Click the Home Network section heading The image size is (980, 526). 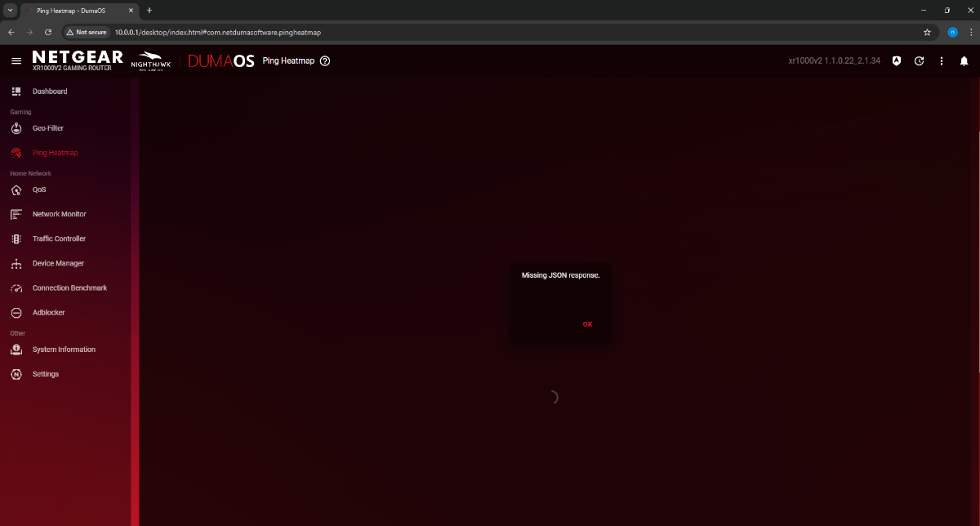pos(30,174)
